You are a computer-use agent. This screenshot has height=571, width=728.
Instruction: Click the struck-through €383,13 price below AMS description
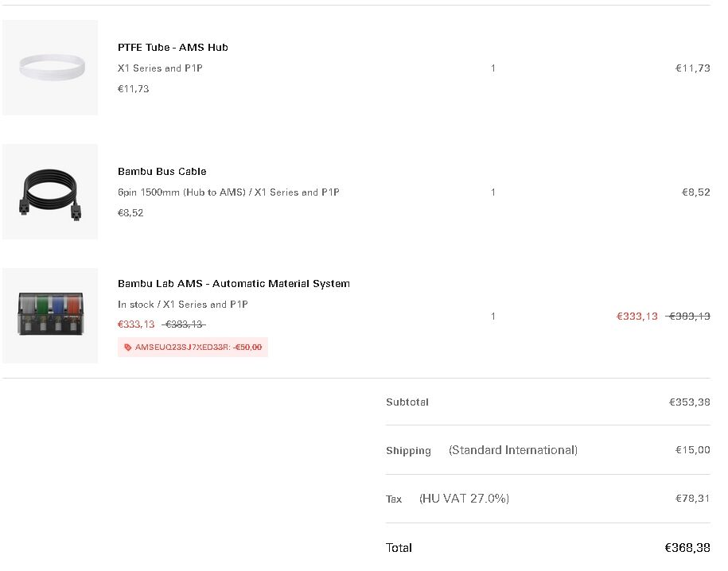coord(184,324)
